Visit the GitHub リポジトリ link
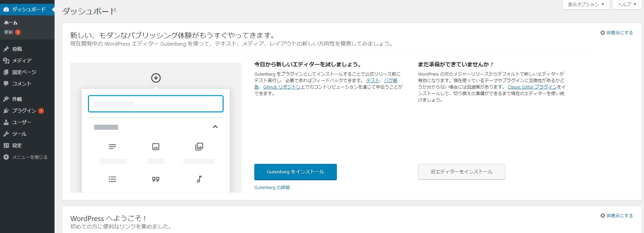Screen dimensions: 644x233 pos(282,87)
